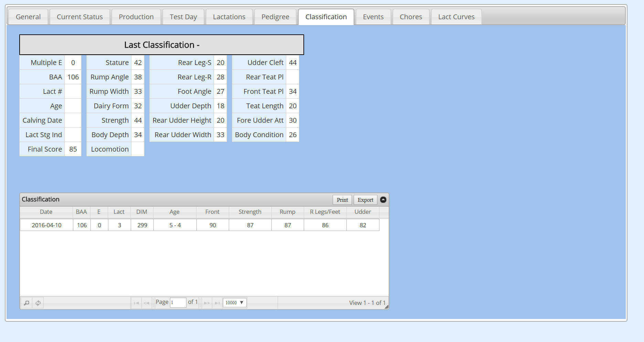Click the Rear Udder Height label
Viewport: 644px width, 342px height.
point(182,120)
